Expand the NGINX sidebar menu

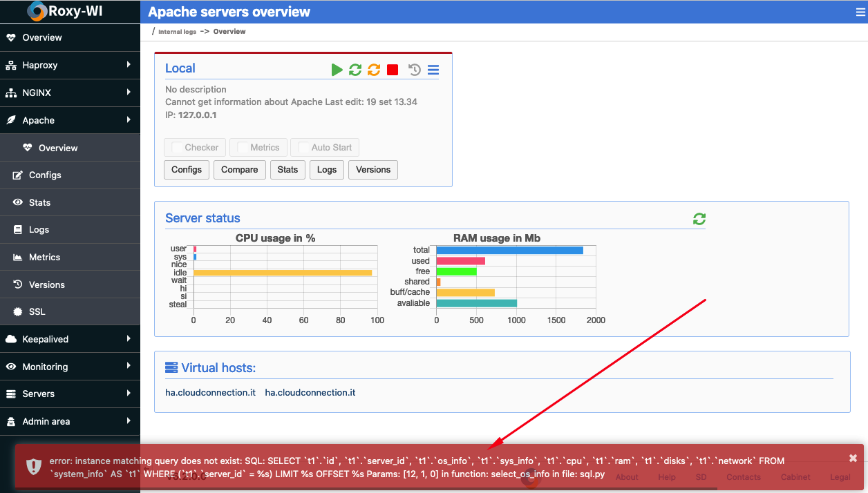(70, 93)
